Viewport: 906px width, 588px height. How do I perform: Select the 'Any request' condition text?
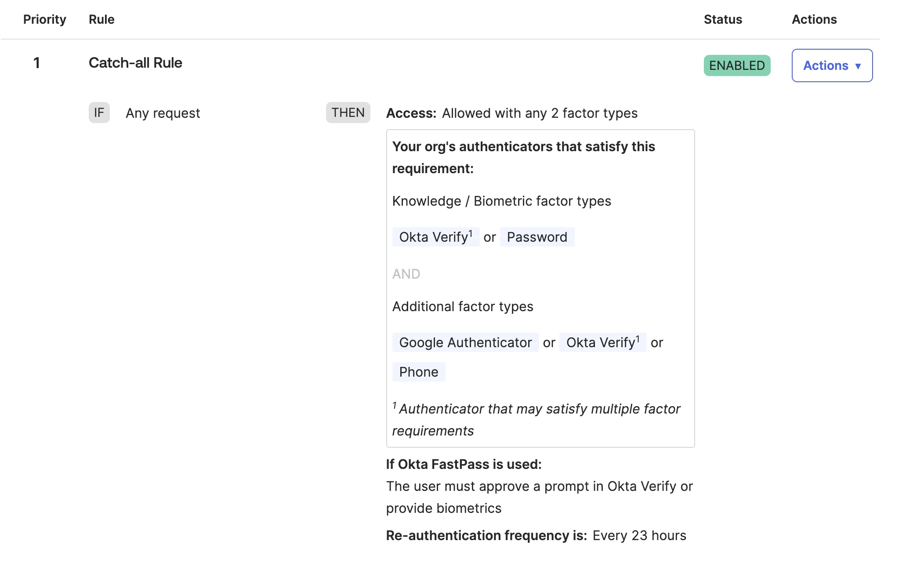pos(163,113)
